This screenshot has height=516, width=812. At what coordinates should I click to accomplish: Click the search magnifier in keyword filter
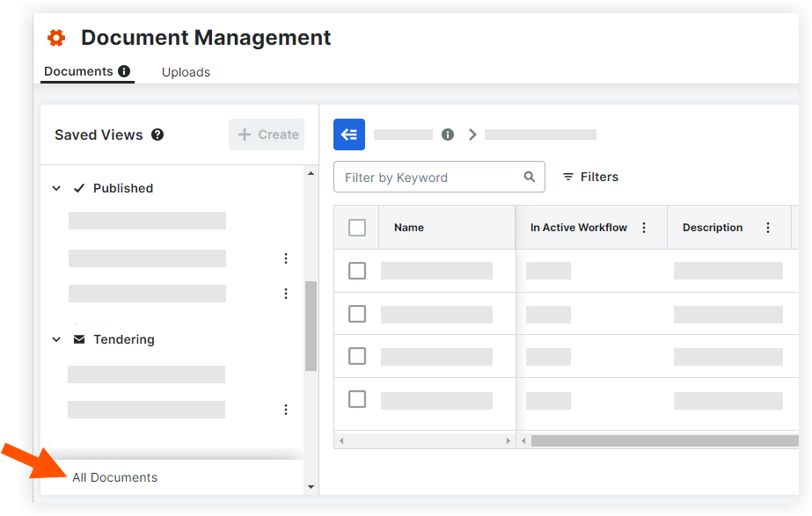coord(530,177)
